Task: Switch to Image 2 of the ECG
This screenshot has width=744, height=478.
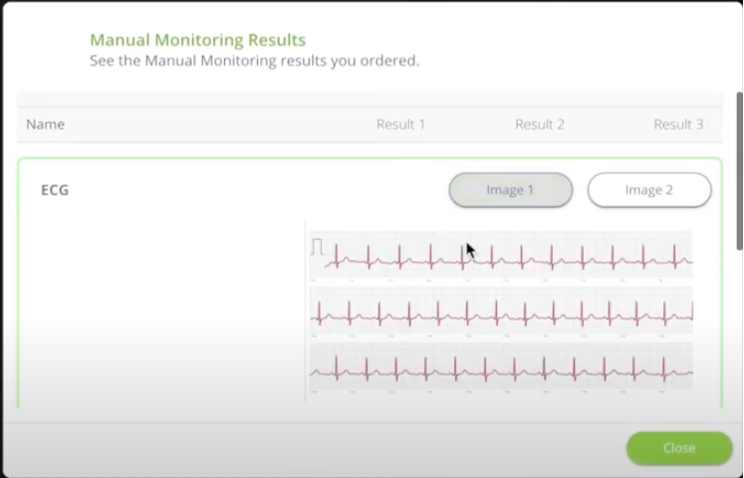Action: tap(649, 190)
